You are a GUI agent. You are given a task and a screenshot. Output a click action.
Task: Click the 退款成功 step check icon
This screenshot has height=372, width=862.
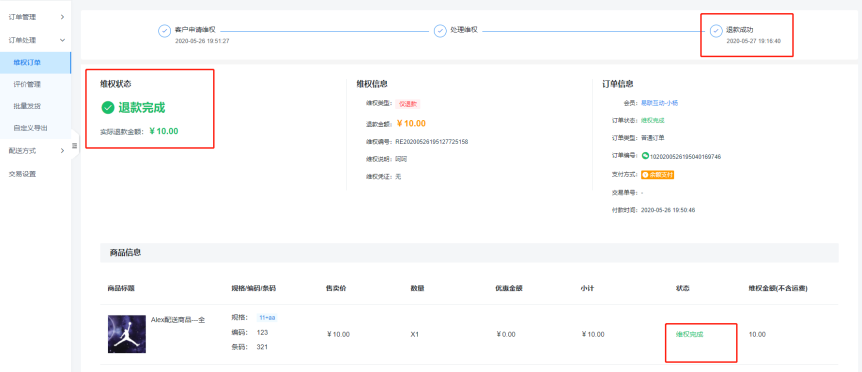716,31
